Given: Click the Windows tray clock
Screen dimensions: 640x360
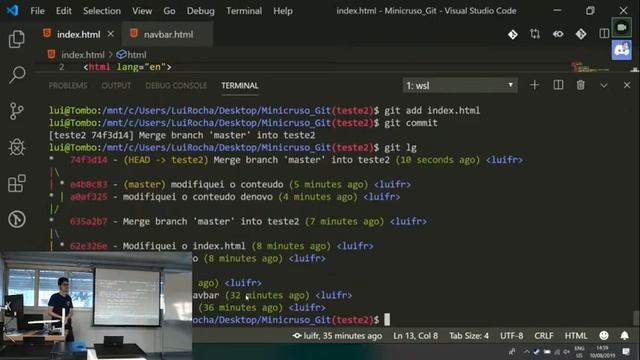Looking at the screenshot, I should click(x=602, y=352).
